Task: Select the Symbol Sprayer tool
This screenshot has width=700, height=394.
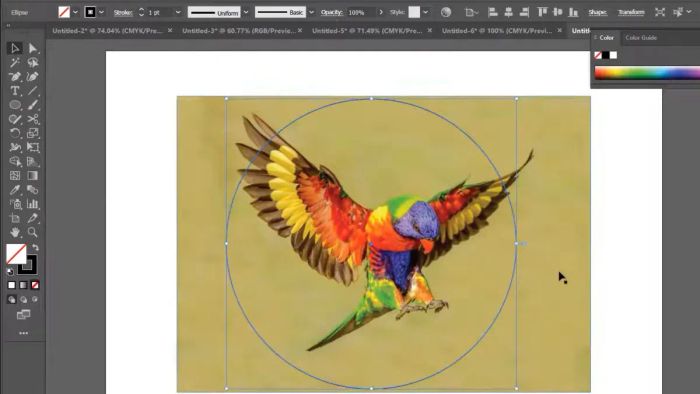Action: 15,204
